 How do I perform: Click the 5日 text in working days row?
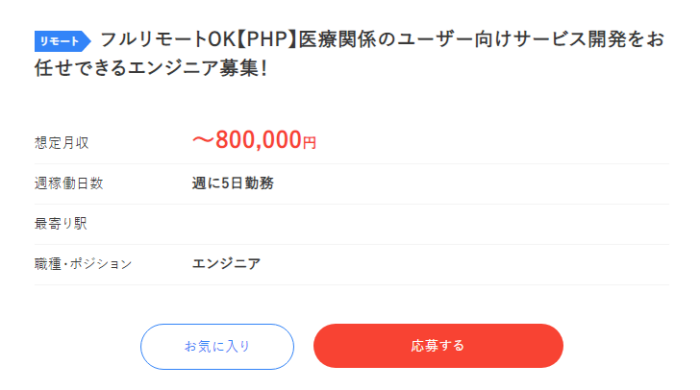click(232, 183)
